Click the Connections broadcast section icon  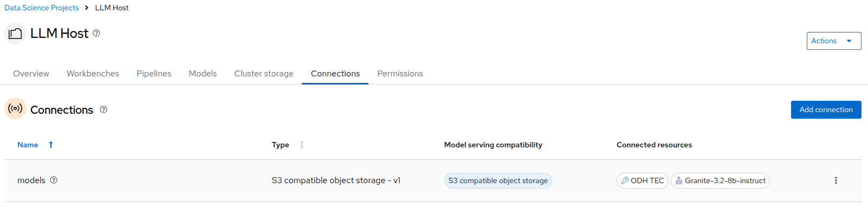click(15, 108)
